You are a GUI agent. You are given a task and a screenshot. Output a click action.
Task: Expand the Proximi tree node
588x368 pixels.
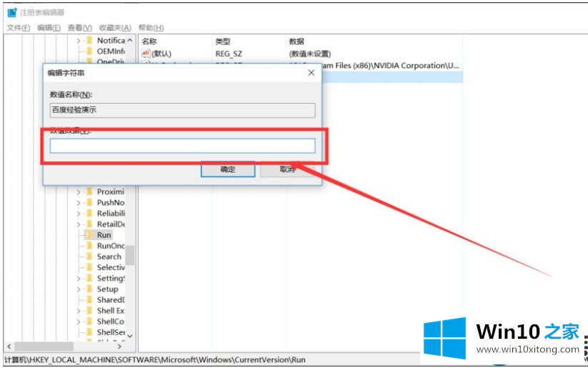click(x=79, y=192)
